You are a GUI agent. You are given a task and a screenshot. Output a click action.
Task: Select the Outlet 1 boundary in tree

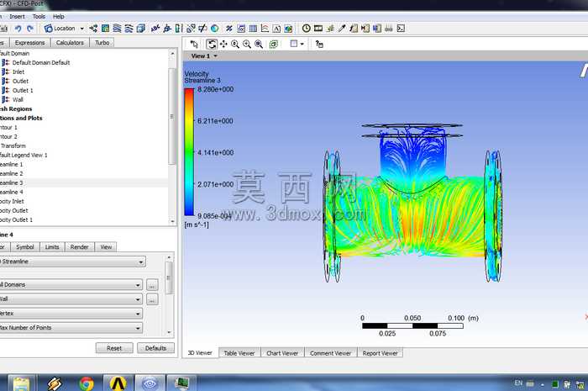point(23,91)
